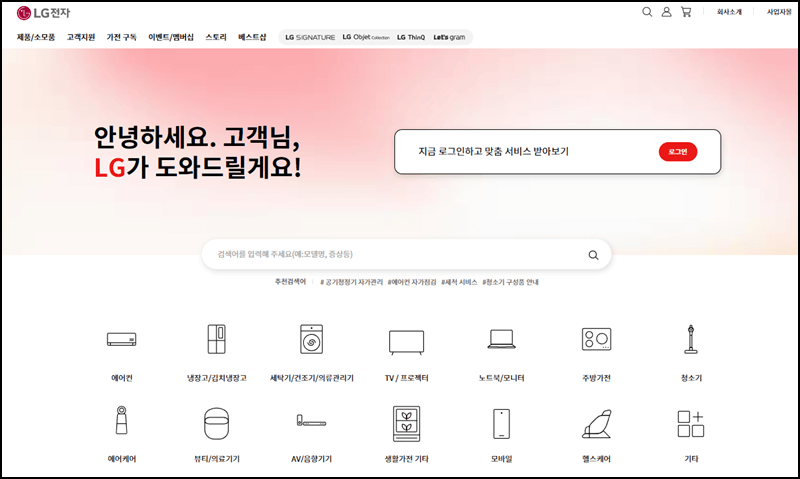Image resolution: width=800 pixels, height=479 pixels.
Task: Open the 스토리 menu
Action: [216, 37]
